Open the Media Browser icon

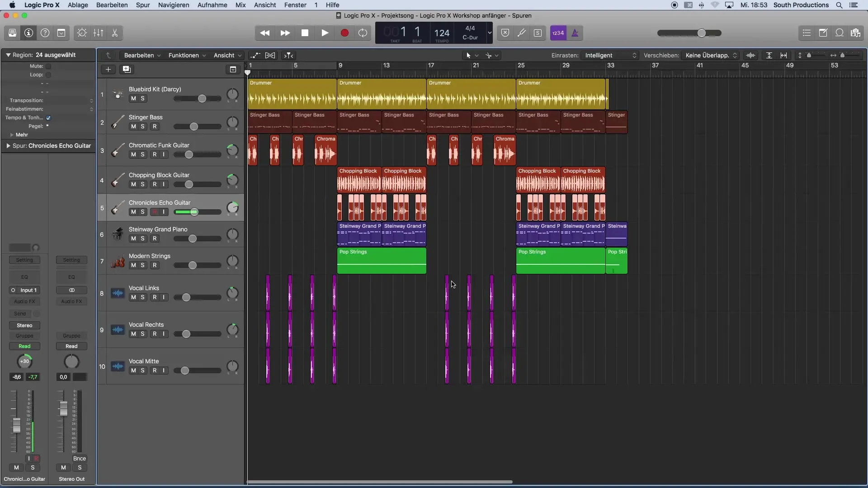[855, 33]
